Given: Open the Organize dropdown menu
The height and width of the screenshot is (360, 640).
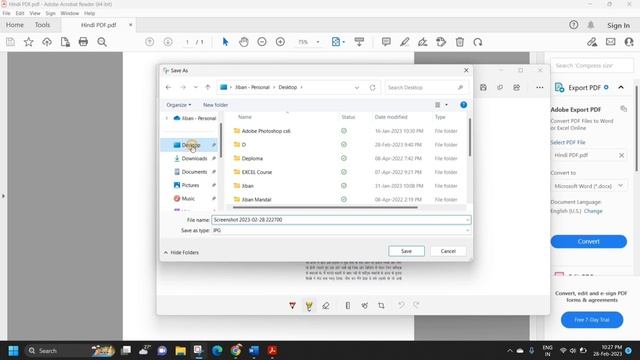Looking at the screenshot, I should tap(178, 105).
